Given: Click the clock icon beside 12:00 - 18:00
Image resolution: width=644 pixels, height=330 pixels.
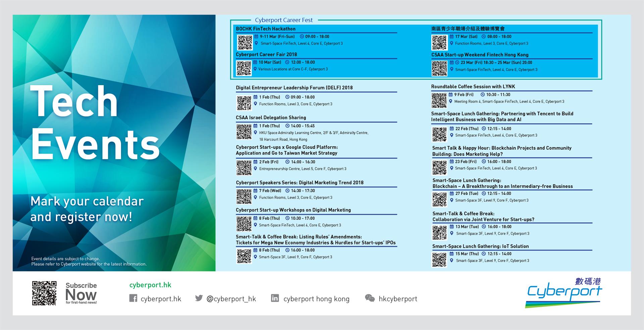Looking at the screenshot, I should click(x=287, y=62).
